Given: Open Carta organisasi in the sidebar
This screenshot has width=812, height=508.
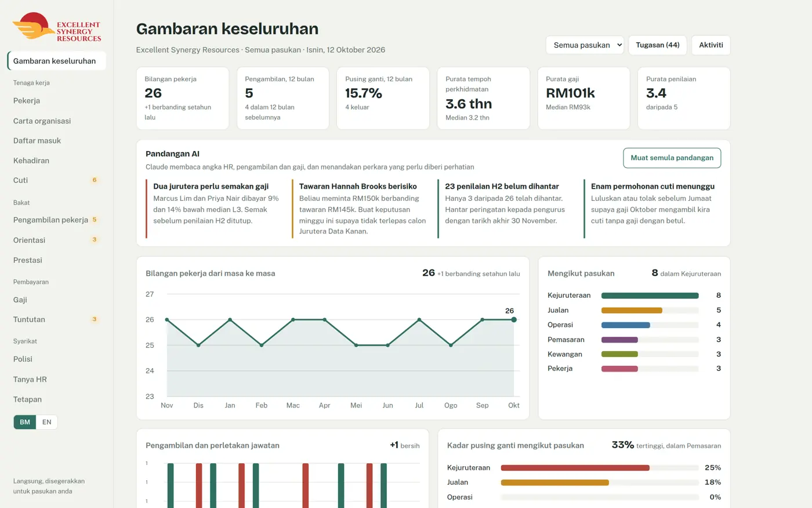Looking at the screenshot, I should click(x=56, y=121).
